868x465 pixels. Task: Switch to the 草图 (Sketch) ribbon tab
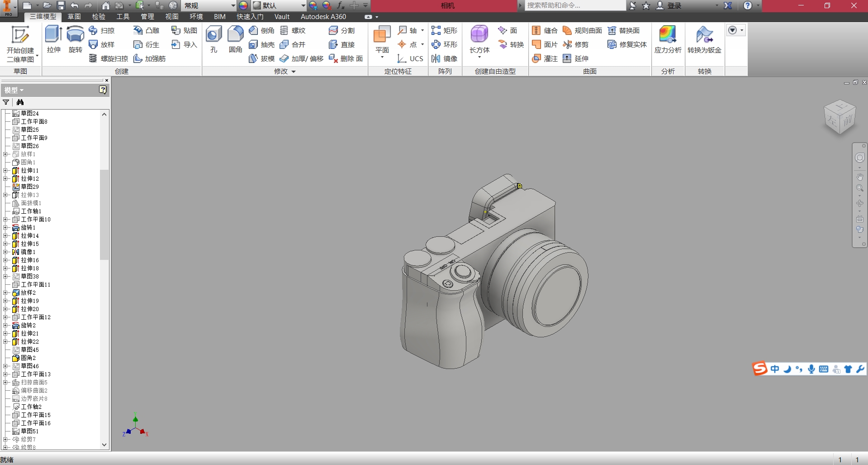pyautogui.click(x=74, y=17)
